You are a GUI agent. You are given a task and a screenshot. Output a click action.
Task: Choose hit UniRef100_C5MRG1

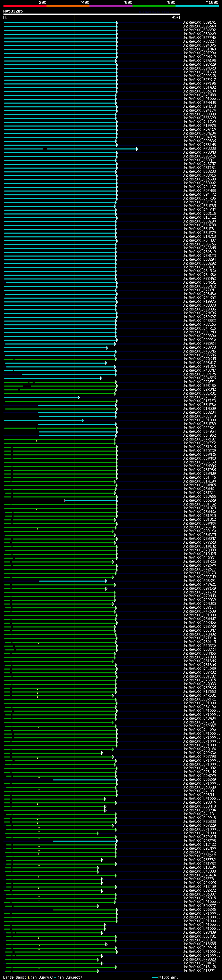tap(199, 283)
